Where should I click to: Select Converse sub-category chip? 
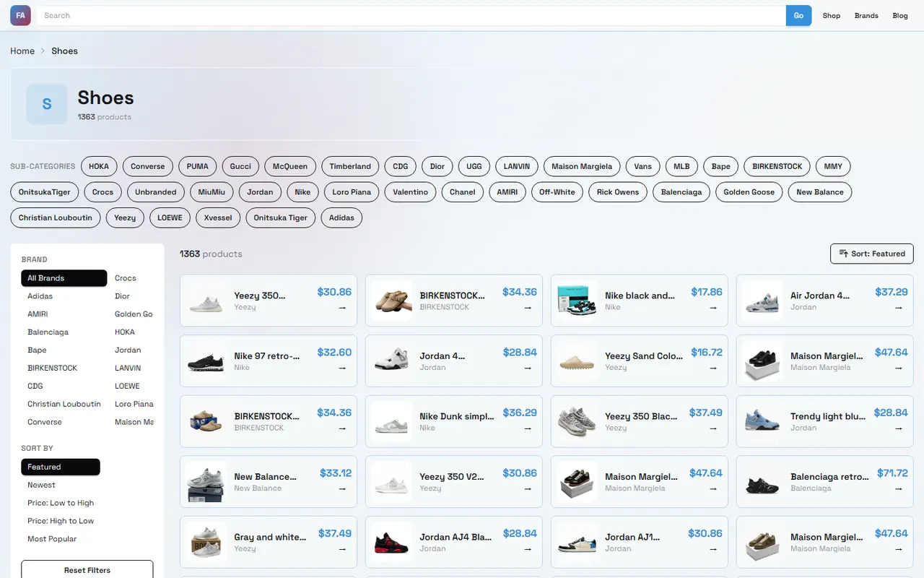pos(148,166)
